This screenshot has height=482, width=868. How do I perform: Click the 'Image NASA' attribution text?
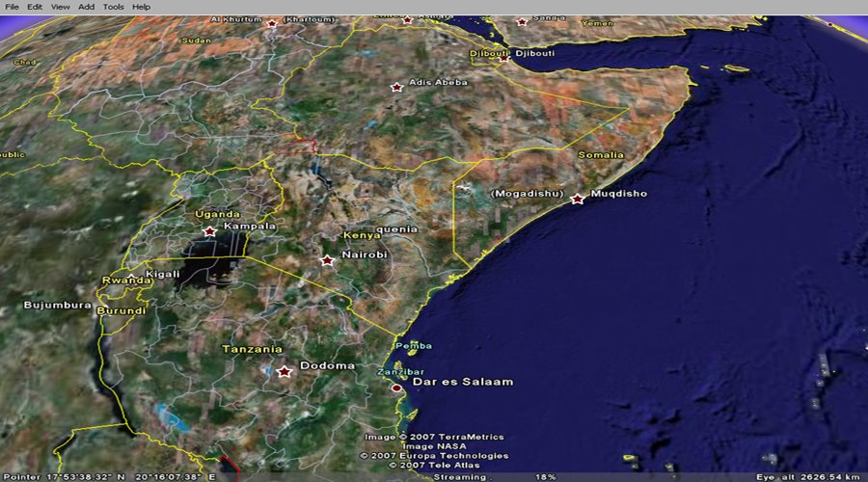tap(435, 446)
